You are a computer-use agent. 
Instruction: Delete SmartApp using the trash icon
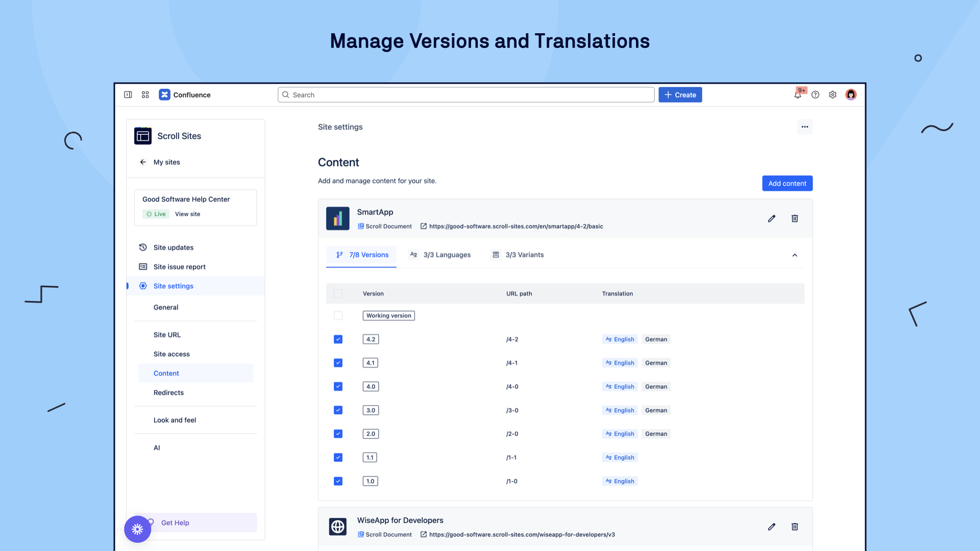795,218
